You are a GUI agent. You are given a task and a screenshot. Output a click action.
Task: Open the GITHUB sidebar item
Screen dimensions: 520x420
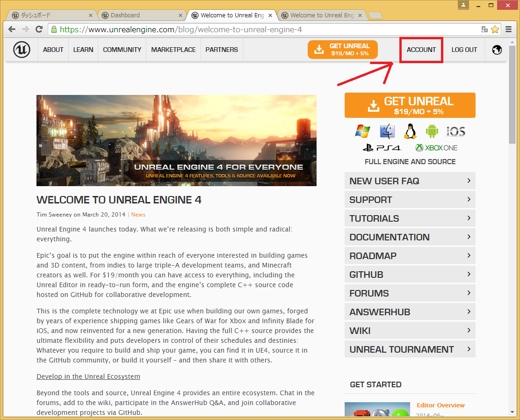(410, 275)
